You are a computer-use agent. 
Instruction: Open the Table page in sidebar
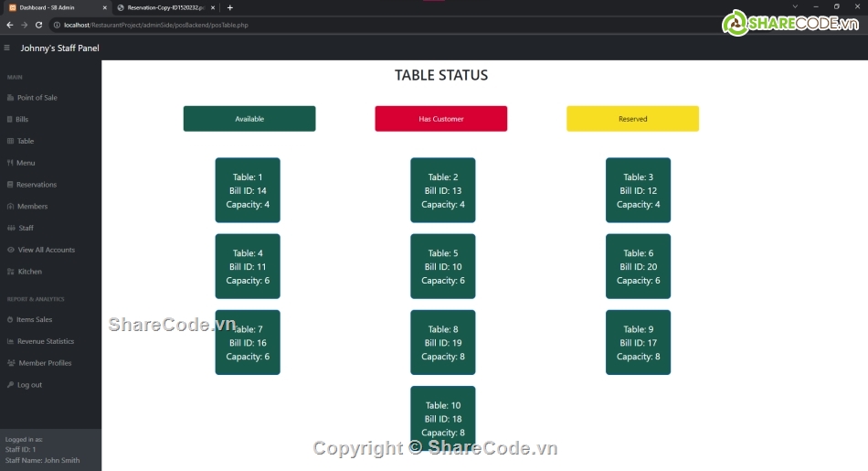(26, 142)
